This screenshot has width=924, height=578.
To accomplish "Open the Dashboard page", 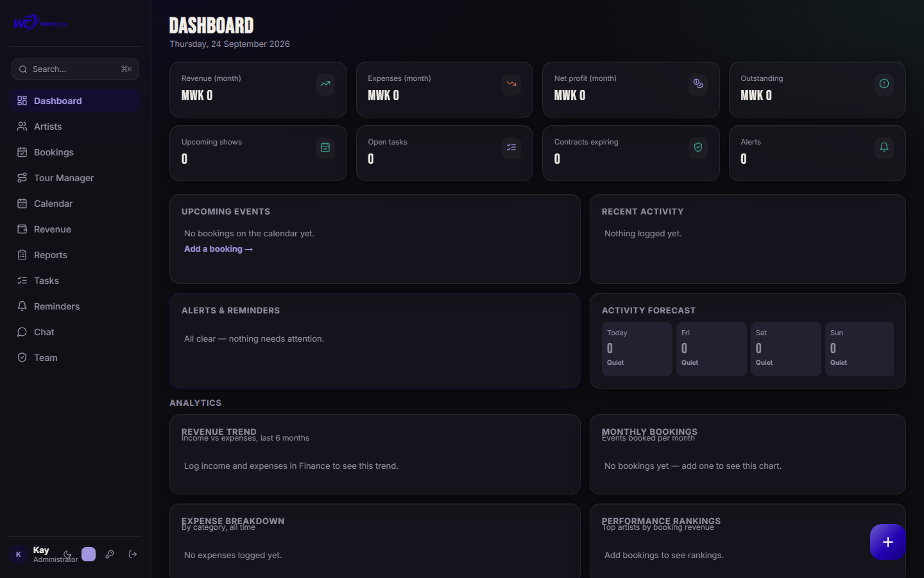I will coord(75,101).
